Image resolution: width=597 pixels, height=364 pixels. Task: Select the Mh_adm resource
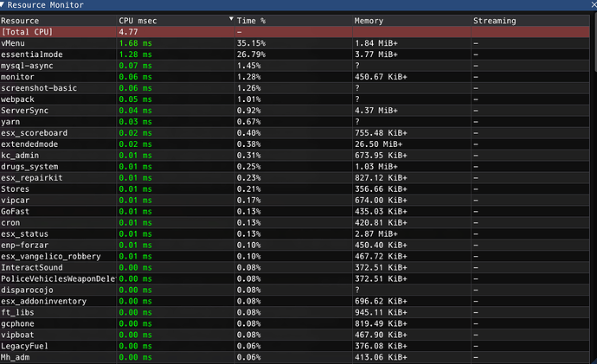point(15,358)
